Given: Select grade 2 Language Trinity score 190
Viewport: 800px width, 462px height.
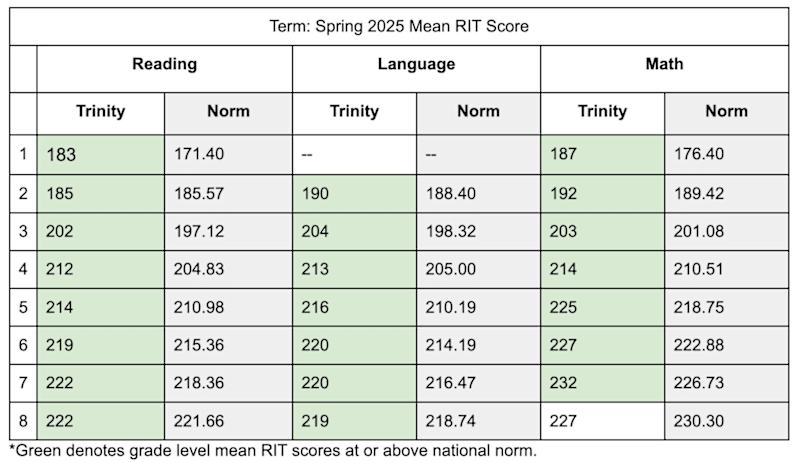Looking at the screenshot, I should click(x=314, y=193).
